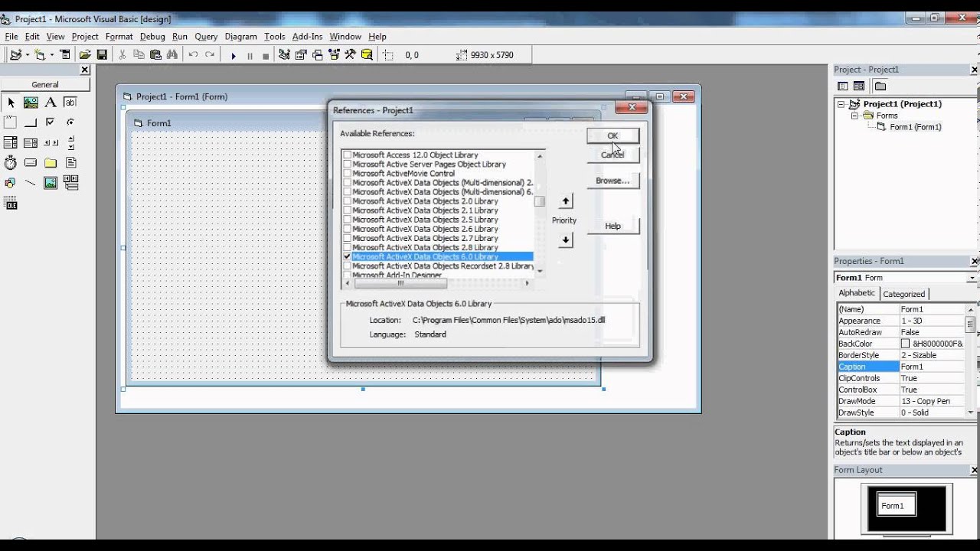
Task: Select the Pointer tool in toolbox
Action: (x=11, y=102)
